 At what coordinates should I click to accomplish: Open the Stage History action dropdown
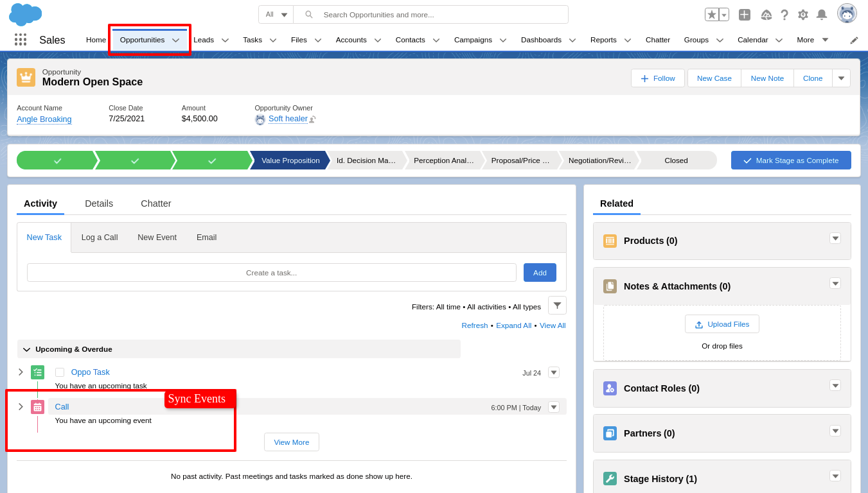835,476
